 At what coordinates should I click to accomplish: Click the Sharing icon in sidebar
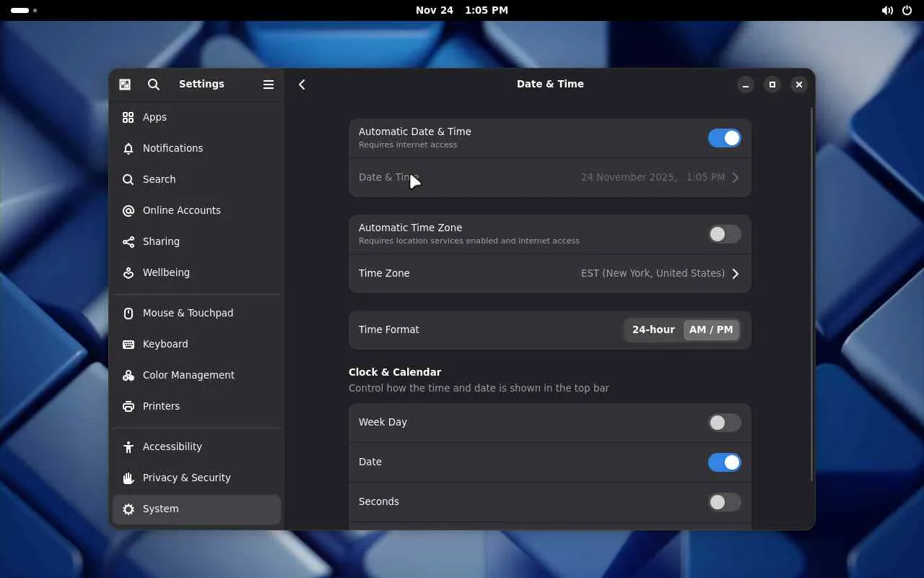[128, 241]
